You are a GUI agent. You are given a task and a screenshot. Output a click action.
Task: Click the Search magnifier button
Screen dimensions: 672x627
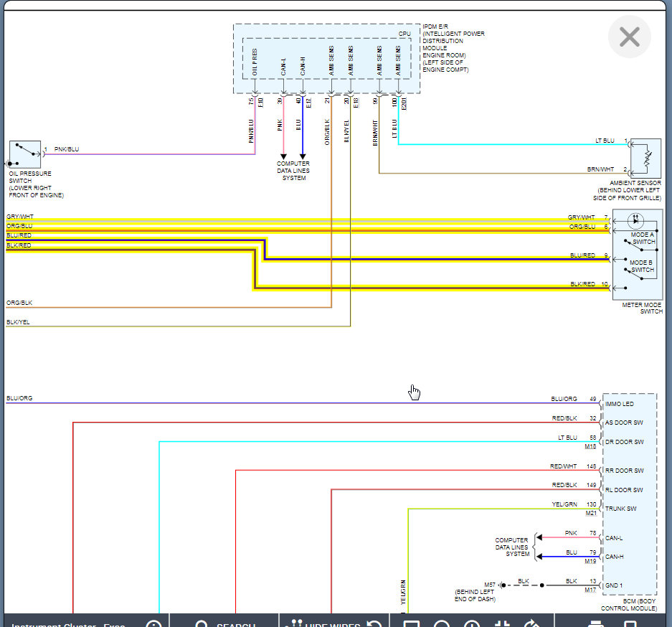202,623
